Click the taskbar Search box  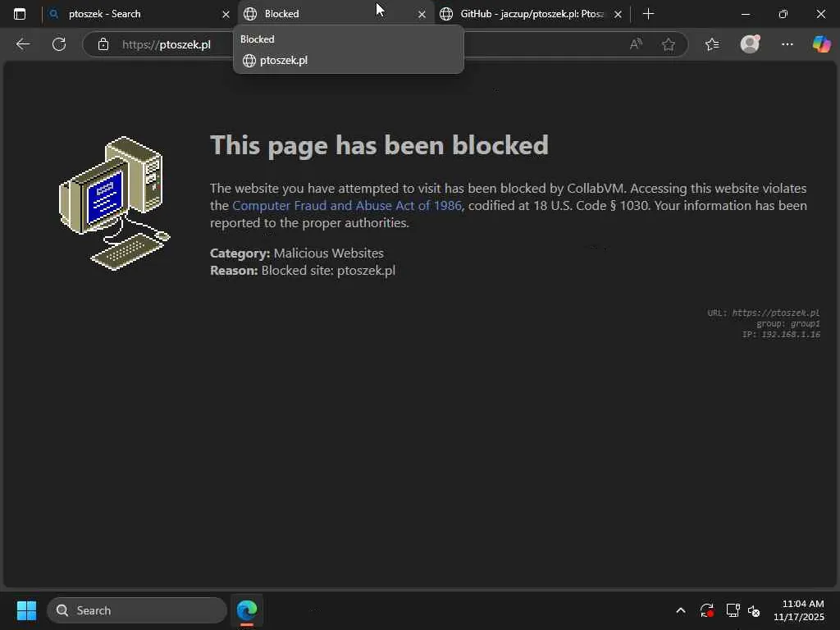(x=137, y=610)
